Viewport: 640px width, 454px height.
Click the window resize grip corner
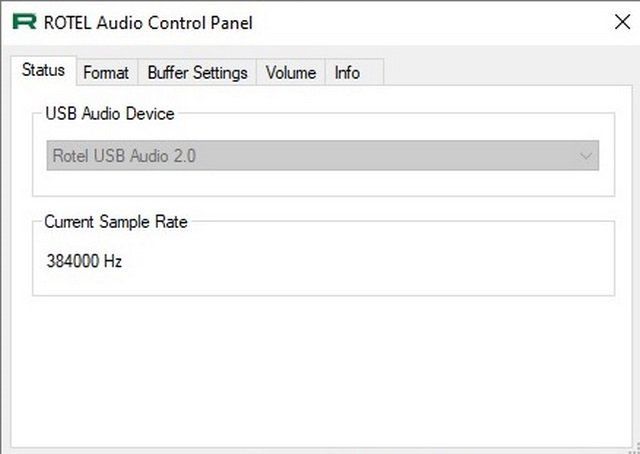(x=636, y=449)
